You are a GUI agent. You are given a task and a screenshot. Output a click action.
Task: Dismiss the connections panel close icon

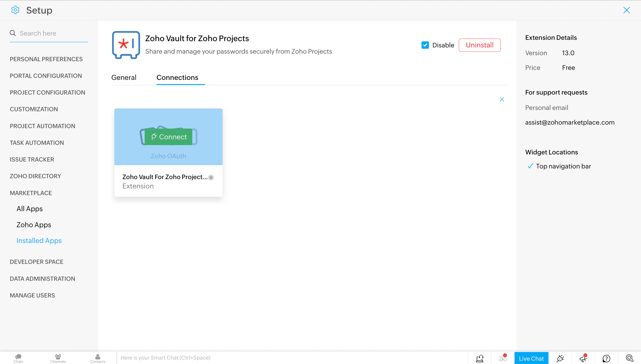click(501, 99)
